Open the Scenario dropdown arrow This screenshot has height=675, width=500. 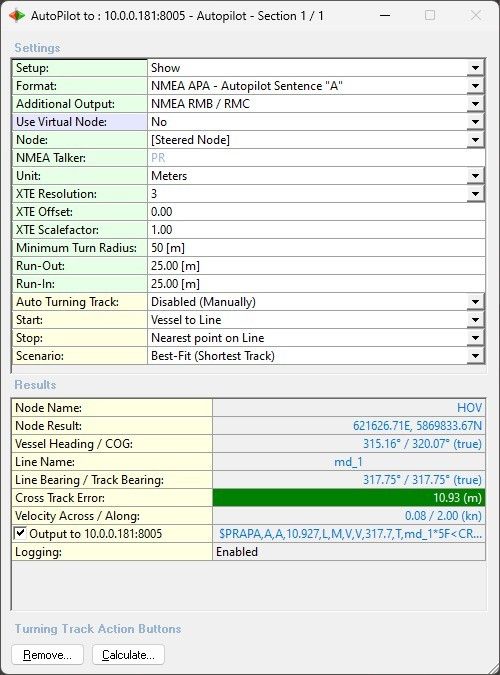[x=475, y=356]
